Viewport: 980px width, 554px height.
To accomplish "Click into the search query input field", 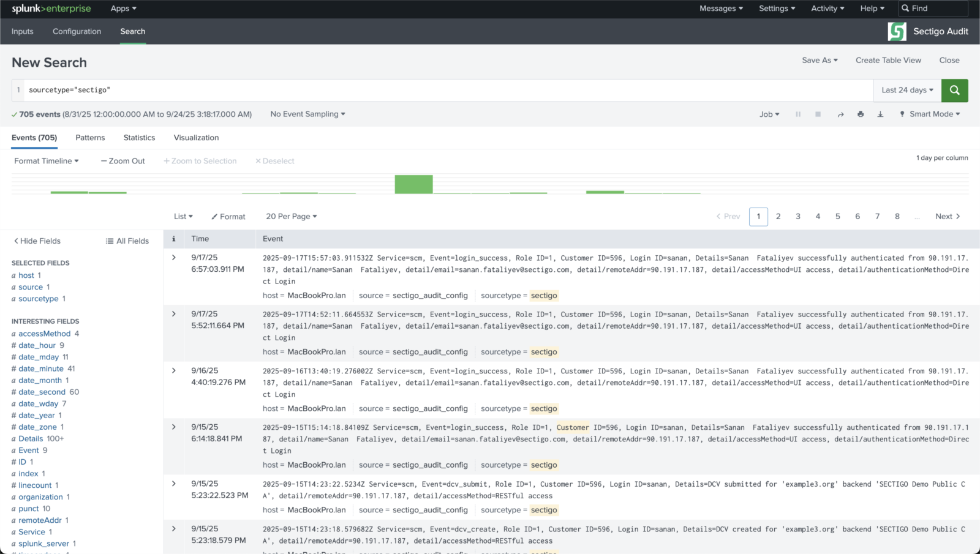I will click(429, 90).
